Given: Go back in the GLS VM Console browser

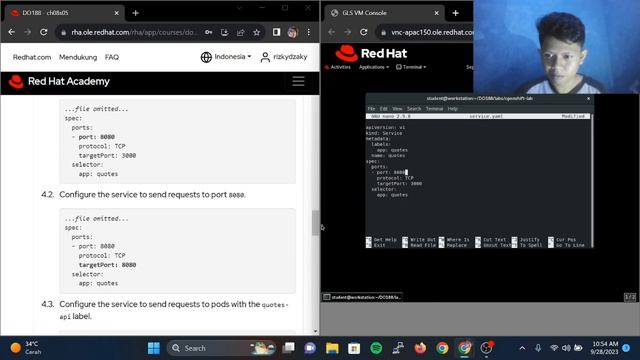Looking at the screenshot, I should pyautogui.click(x=331, y=32).
